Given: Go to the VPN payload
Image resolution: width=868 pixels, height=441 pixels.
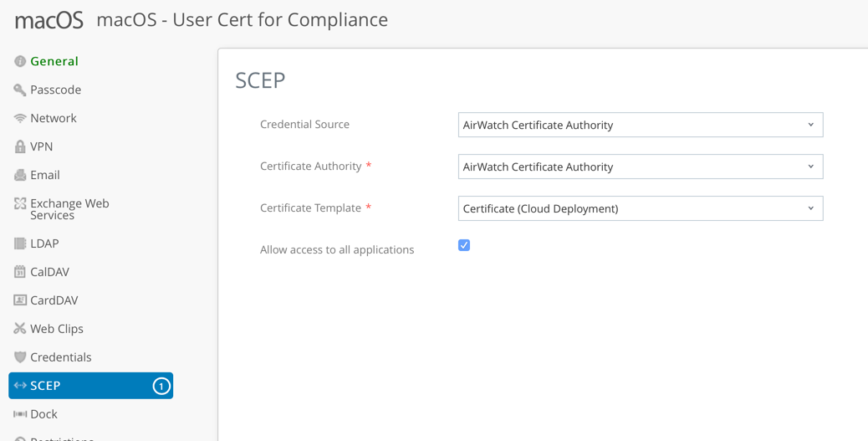Looking at the screenshot, I should click(42, 146).
